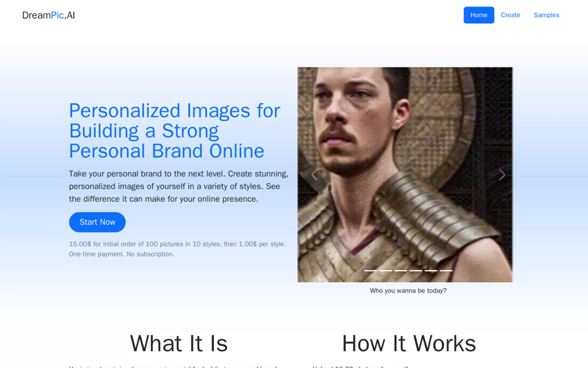
Task: Select the fourth carousel indicator bar
Action: click(x=416, y=270)
